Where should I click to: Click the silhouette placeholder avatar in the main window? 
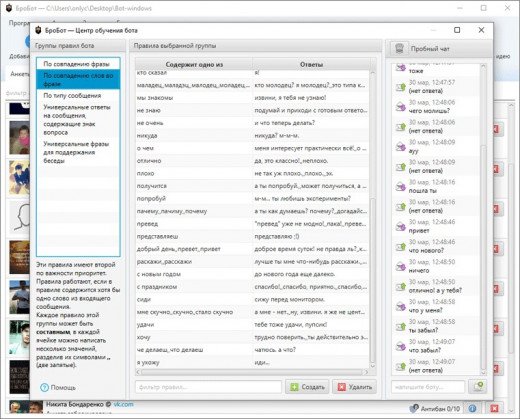point(19,218)
